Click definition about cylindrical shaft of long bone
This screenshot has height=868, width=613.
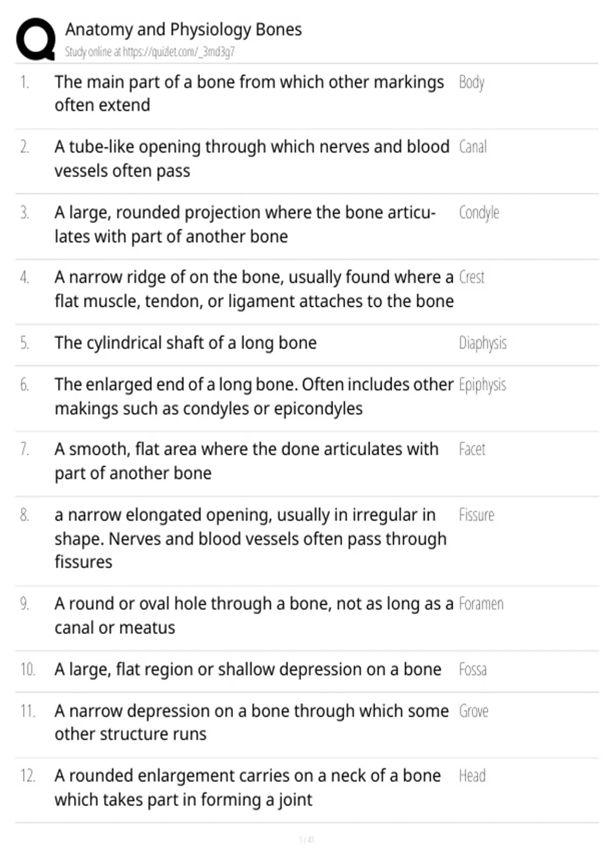click(185, 343)
